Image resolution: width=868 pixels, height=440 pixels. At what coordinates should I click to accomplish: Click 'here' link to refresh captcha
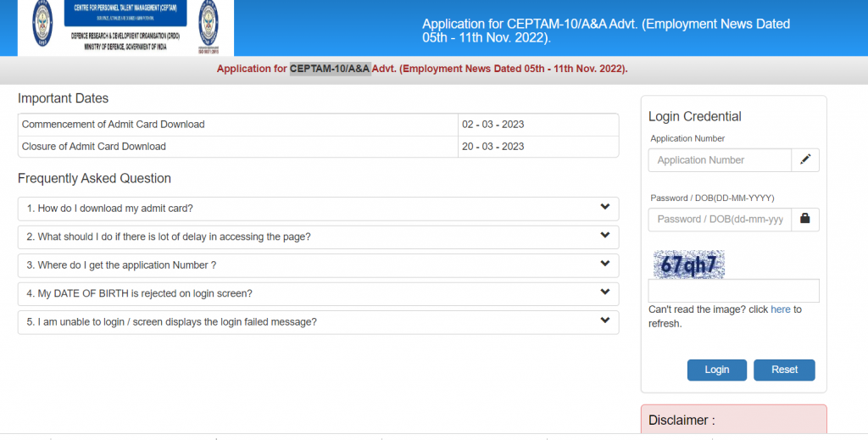781,309
